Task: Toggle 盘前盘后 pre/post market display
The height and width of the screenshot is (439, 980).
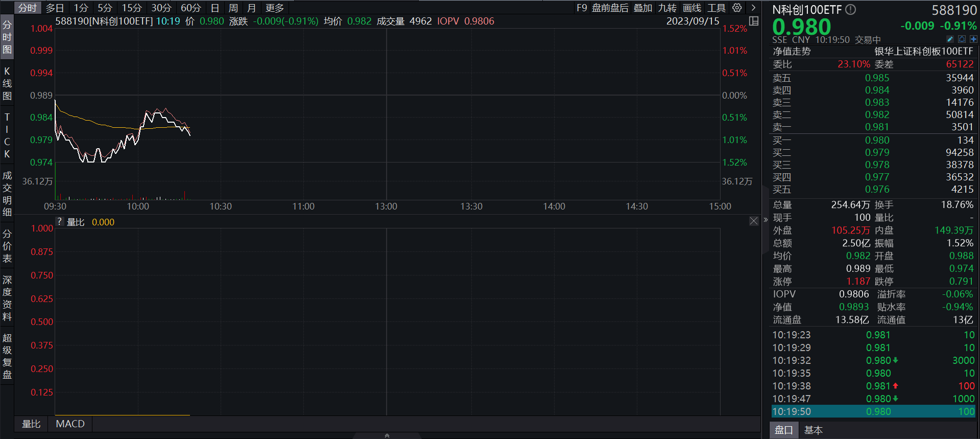Action: [610, 8]
